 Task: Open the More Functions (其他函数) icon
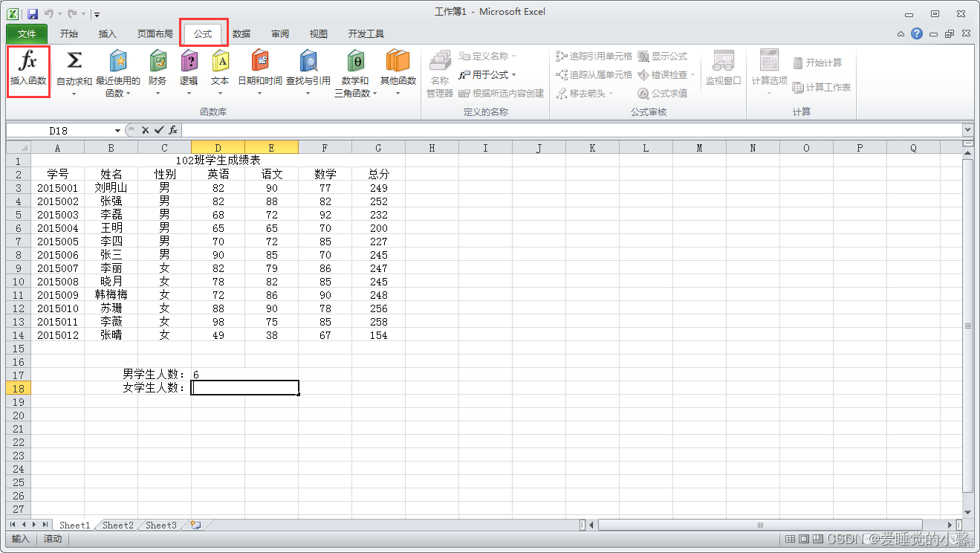click(397, 61)
